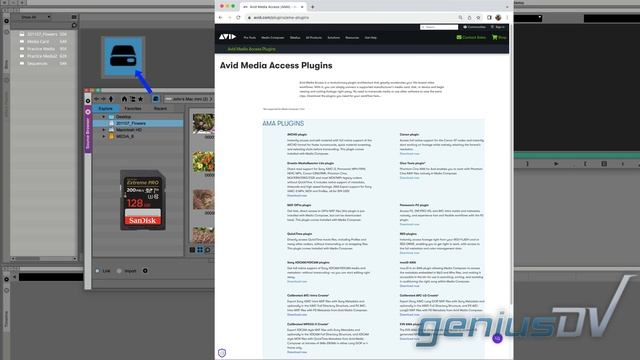Click Download now under Sony XDCAM plugin

click(x=297, y=281)
